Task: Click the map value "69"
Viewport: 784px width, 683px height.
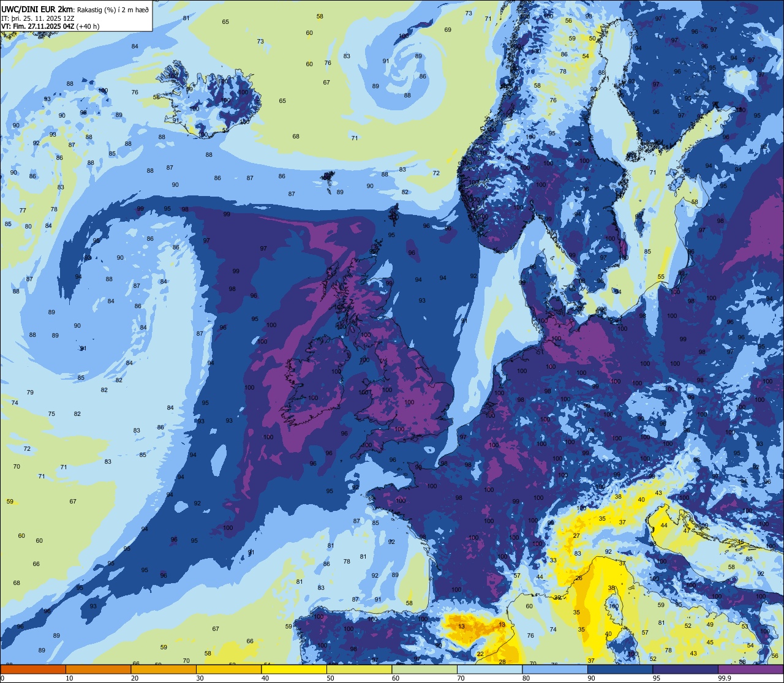Action: (x=448, y=29)
